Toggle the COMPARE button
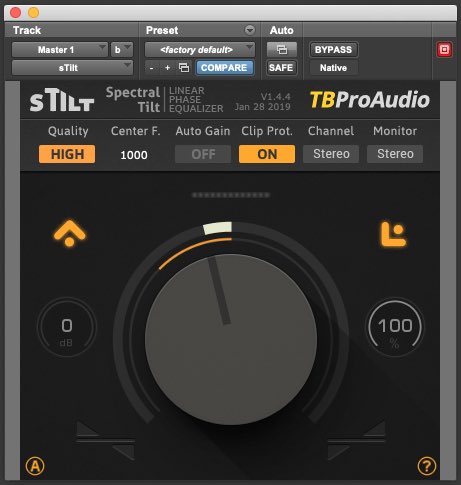 tap(224, 68)
